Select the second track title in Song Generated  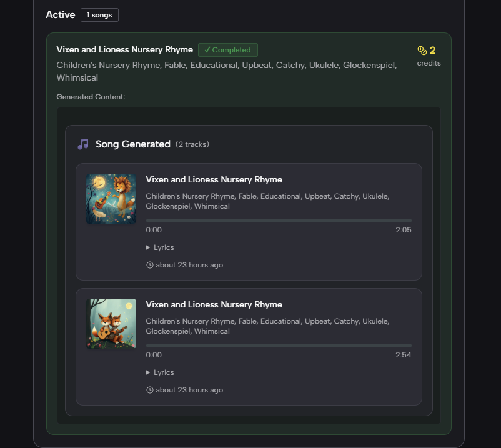(x=214, y=305)
